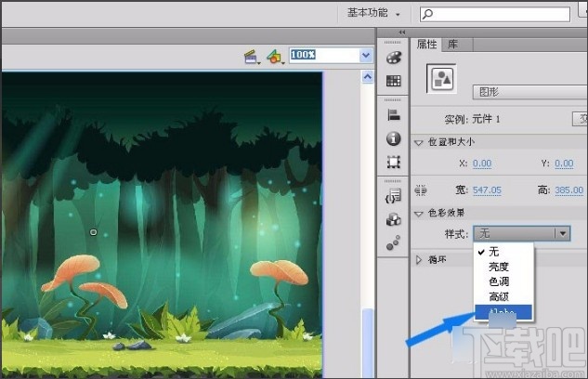Viewport: 588px width, 379px height.
Task: Switch to the 库 tab
Action: pyautogui.click(x=453, y=45)
